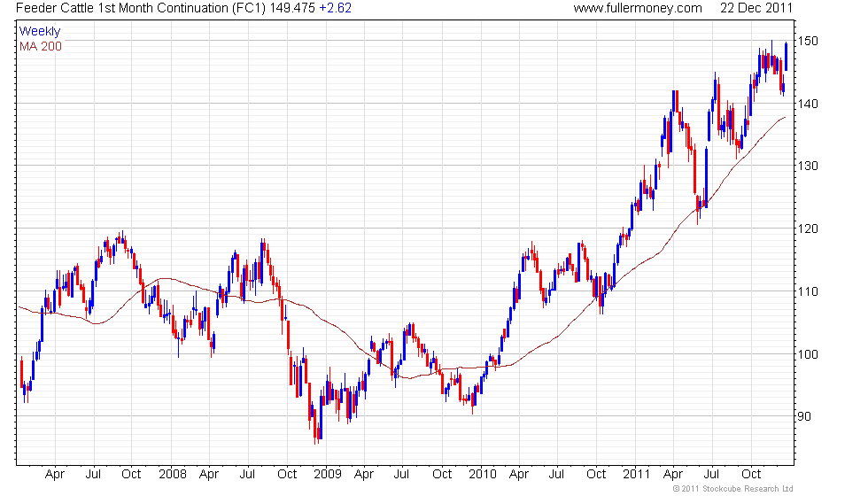Click the 2011 year label on the time axis
The width and height of the screenshot is (868, 496).
[x=636, y=475]
